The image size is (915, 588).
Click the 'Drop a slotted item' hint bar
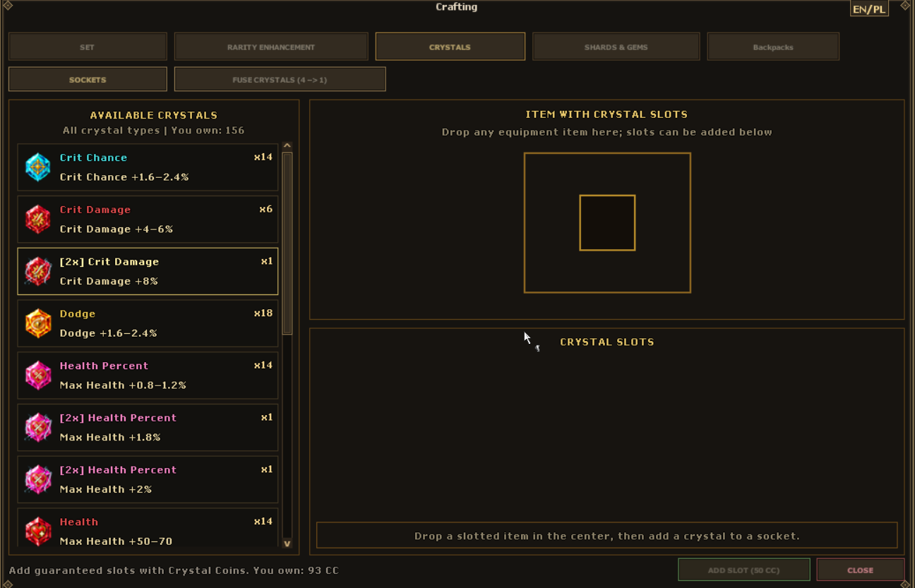click(x=606, y=535)
